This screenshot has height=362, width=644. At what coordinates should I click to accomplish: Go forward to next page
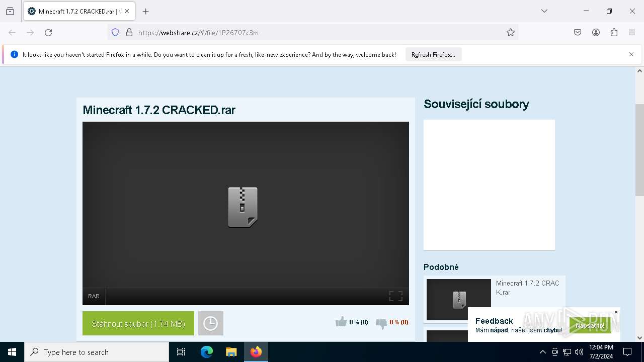coord(30,33)
